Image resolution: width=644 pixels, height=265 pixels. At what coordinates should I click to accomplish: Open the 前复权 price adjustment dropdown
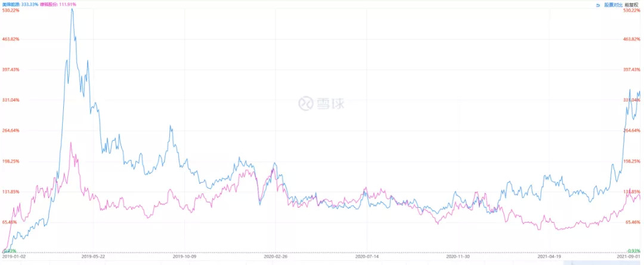tap(633, 5)
